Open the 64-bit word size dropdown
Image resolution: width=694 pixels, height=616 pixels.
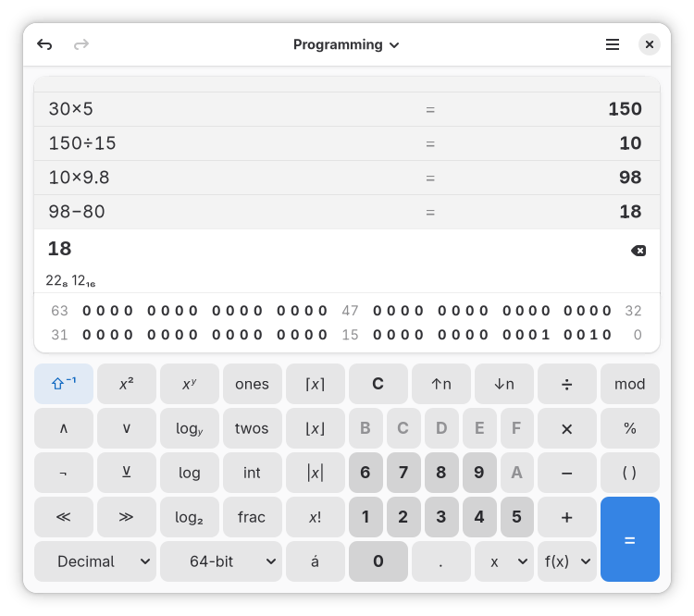[220, 561]
